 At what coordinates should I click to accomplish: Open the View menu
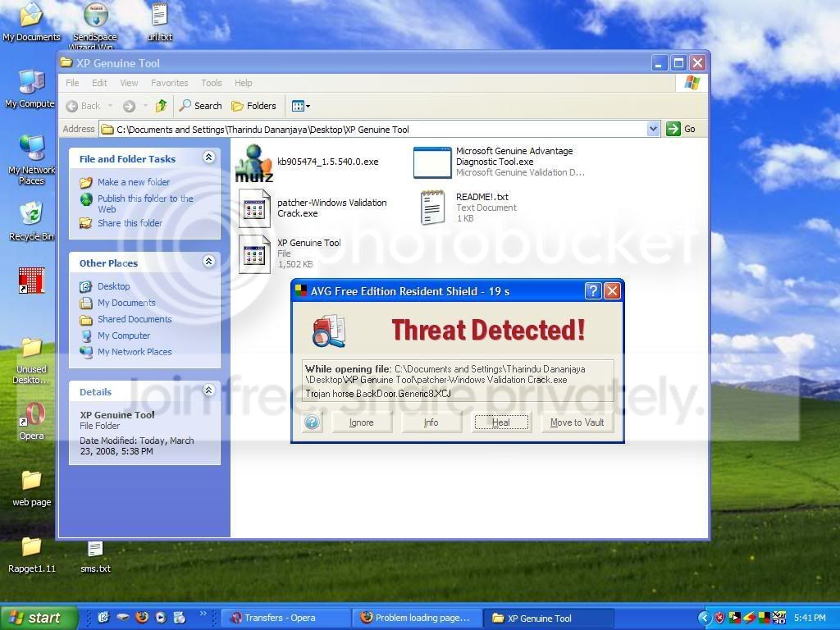[129, 83]
